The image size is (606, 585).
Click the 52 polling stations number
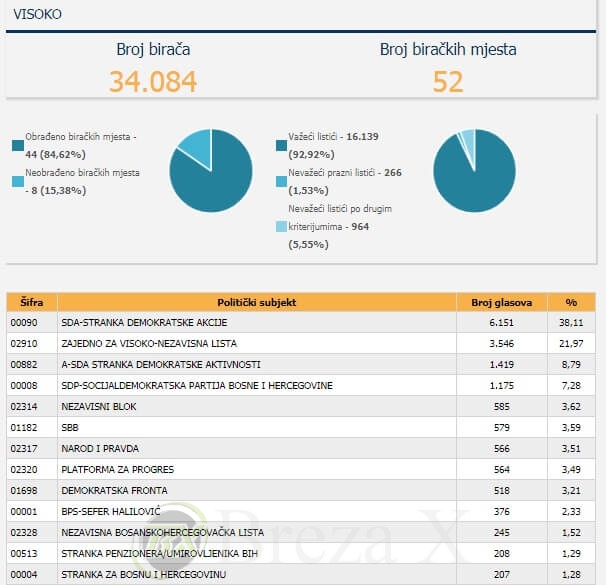[x=448, y=81]
